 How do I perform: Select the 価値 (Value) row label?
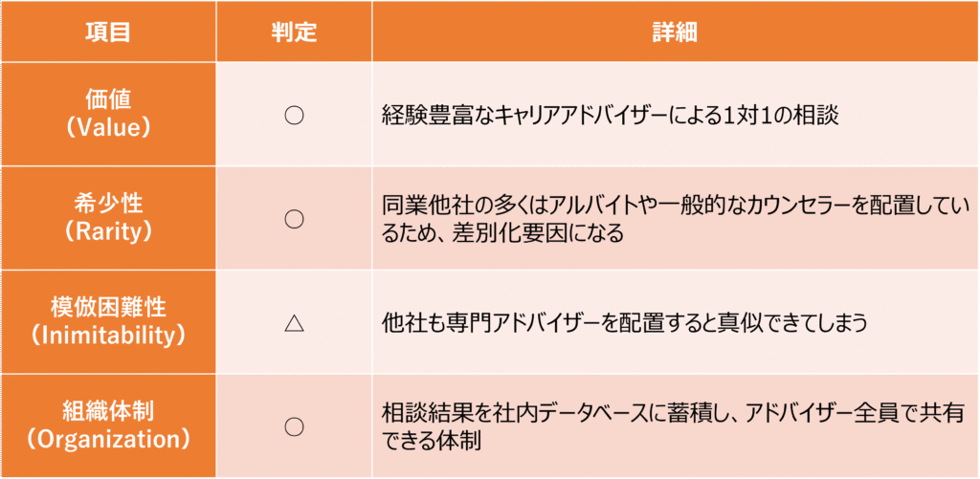coord(108,114)
